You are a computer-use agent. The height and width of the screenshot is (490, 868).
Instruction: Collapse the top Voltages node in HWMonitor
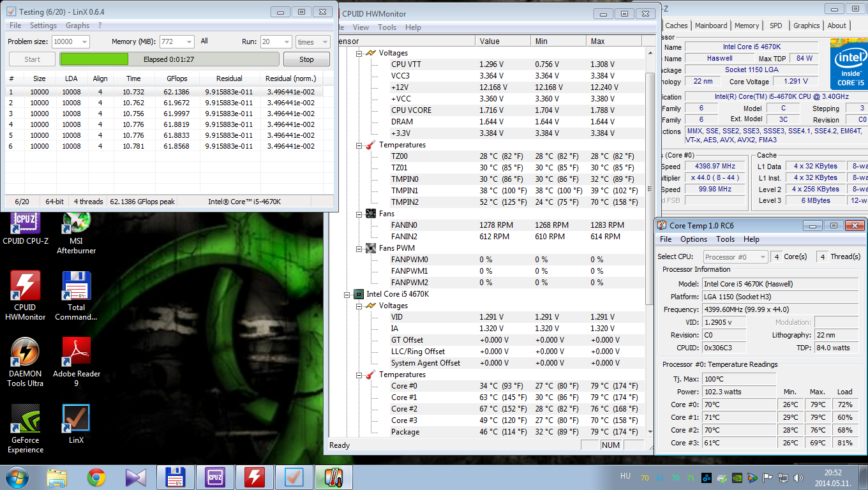point(359,53)
